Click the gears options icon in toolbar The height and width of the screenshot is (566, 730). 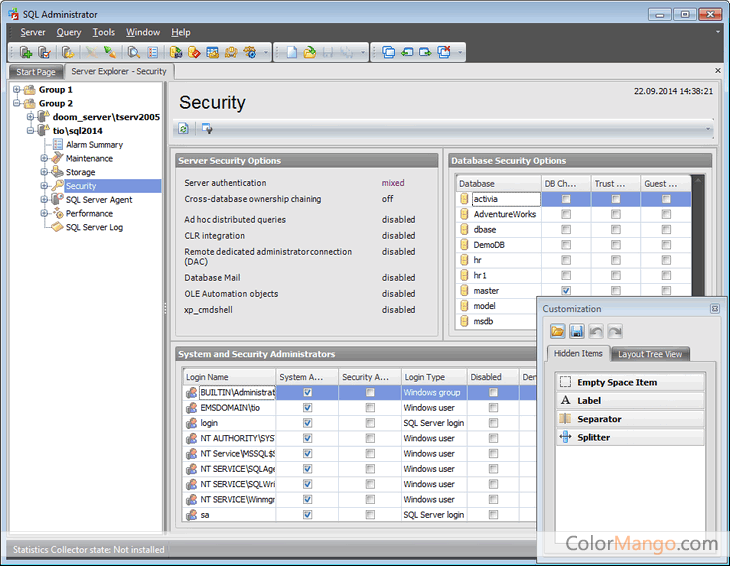point(250,52)
